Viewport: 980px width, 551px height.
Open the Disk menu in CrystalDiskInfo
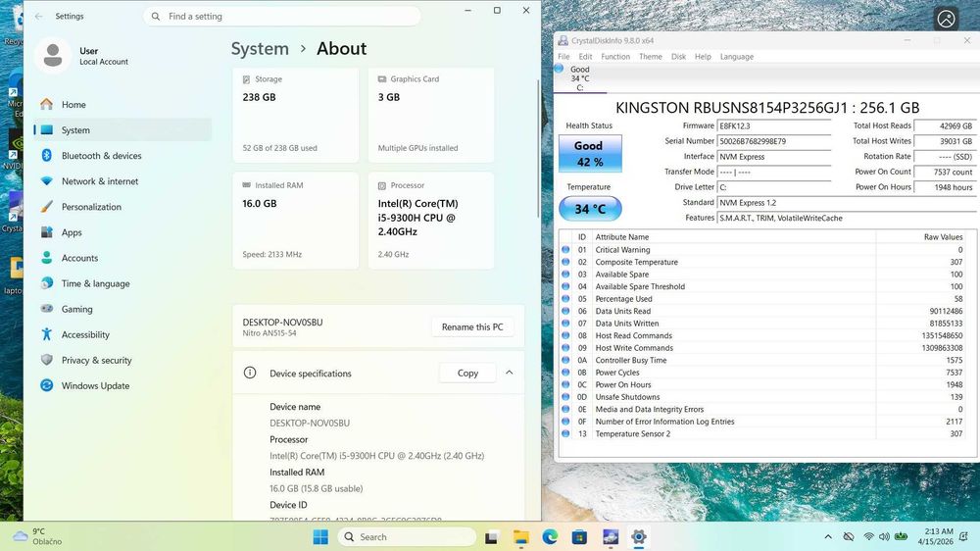tap(679, 56)
